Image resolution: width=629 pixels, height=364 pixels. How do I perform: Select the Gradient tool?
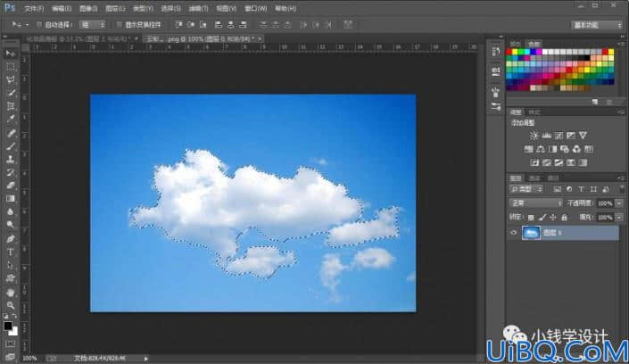click(x=11, y=199)
